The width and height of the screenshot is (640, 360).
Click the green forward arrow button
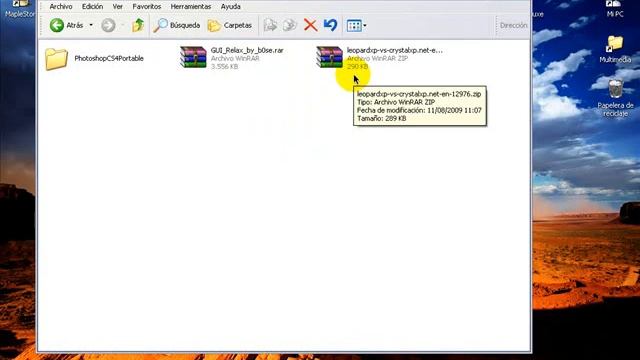108,25
